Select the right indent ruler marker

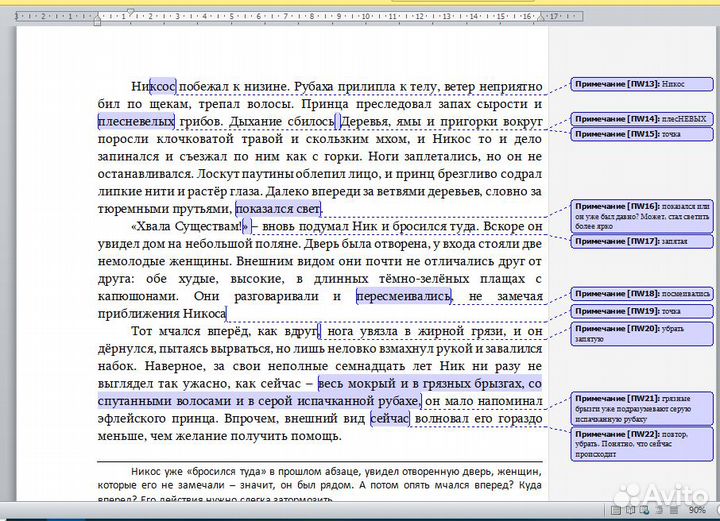(541, 17)
